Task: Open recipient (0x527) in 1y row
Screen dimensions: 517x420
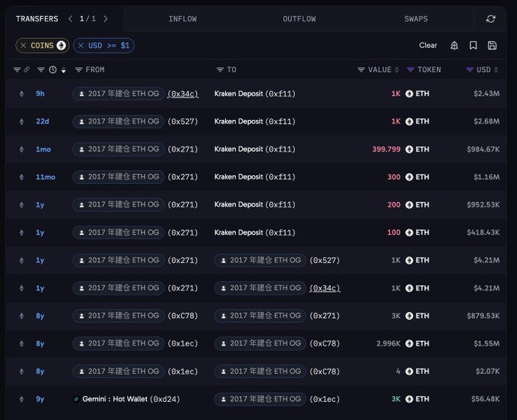Action: [x=325, y=261]
